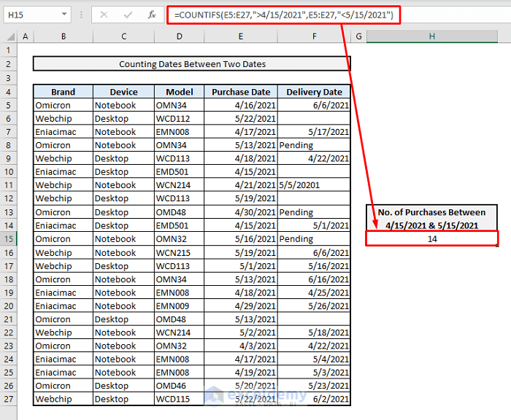Image resolution: width=511 pixels, height=420 pixels.
Task: Select purchase date 5/1/2021 in row 17
Action: click(x=241, y=266)
